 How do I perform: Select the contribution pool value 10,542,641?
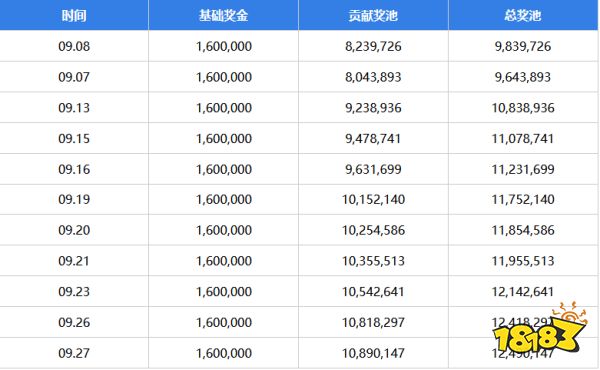373,292
